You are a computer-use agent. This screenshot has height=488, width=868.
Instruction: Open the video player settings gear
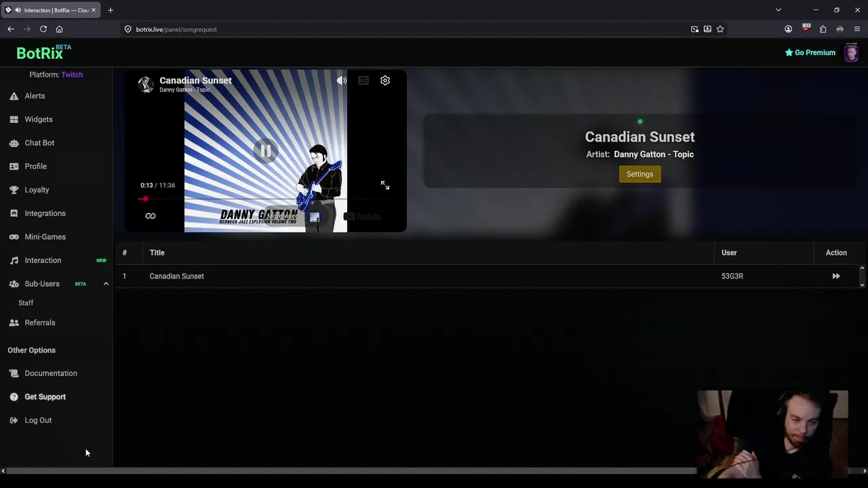click(x=385, y=81)
